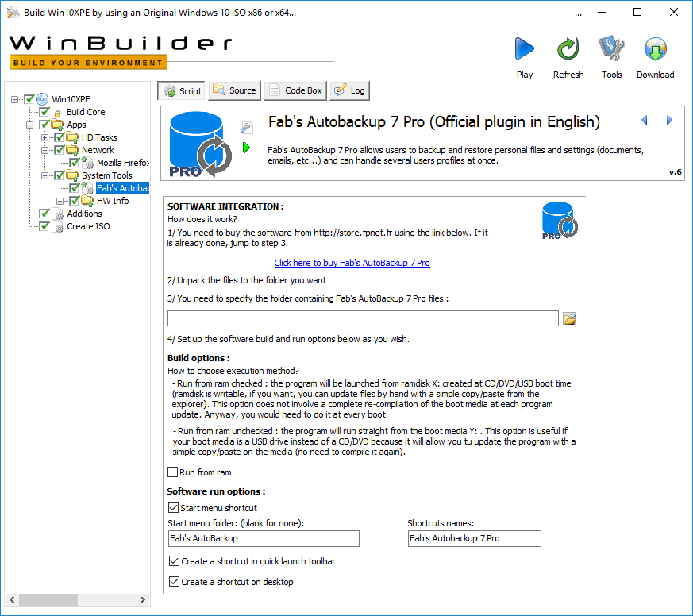Collapse the Win10XPE root node
This screenshot has height=616, width=693.
click(14, 99)
